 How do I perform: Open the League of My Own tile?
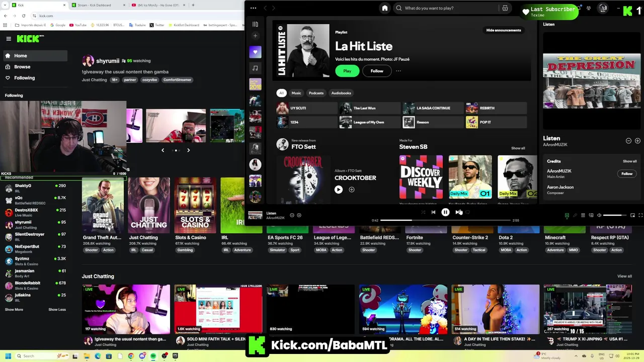point(370,122)
